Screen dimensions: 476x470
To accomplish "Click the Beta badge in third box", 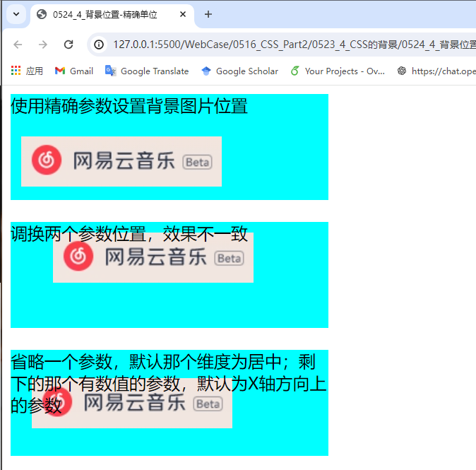I will click(x=208, y=404).
